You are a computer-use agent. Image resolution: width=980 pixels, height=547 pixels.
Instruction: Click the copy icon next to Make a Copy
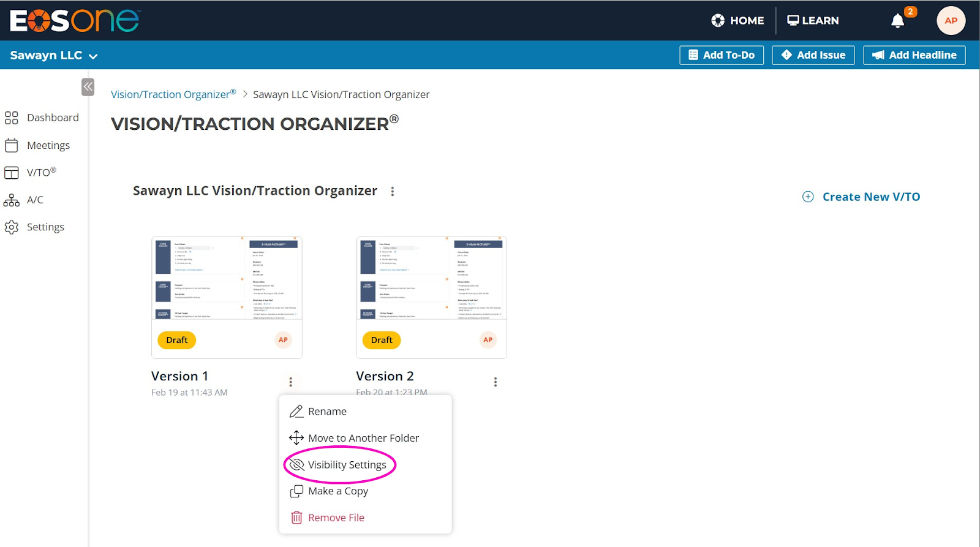click(296, 491)
